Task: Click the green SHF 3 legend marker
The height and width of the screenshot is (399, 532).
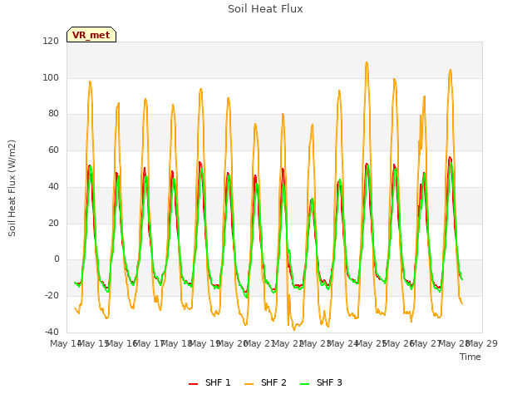Action: click(305, 384)
